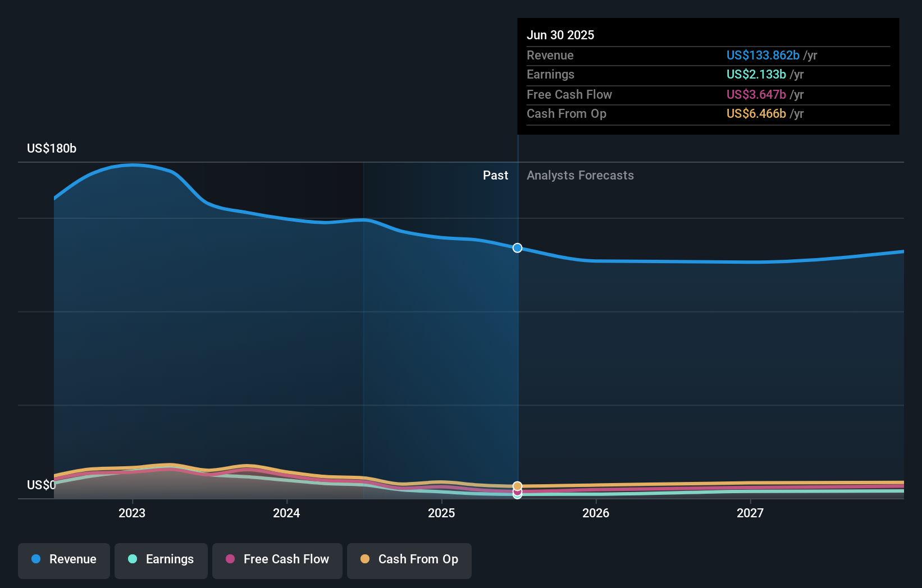Click the 2026 x-axis label

[x=596, y=513]
